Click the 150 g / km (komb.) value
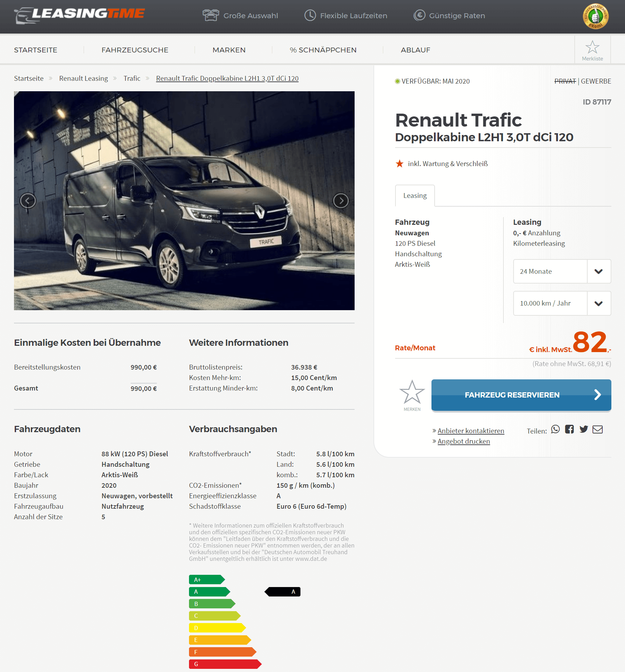Image resolution: width=625 pixels, height=672 pixels. click(x=306, y=485)
